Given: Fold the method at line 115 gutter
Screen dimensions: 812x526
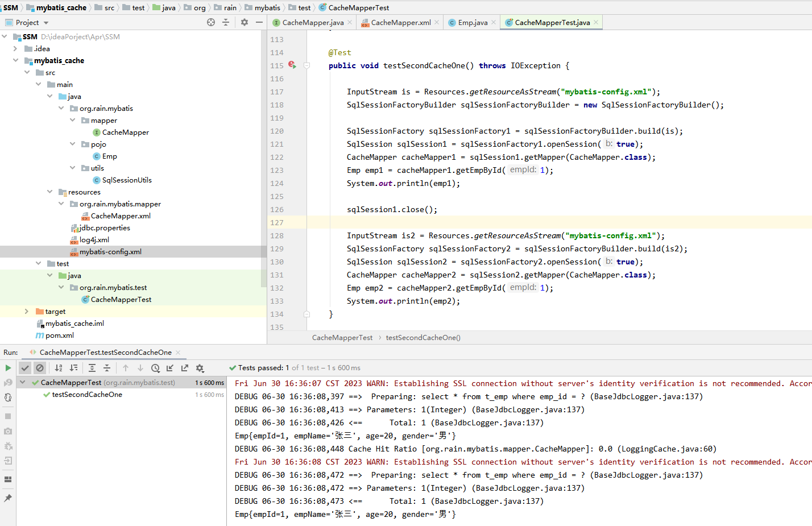Looking at the screenshot, I should (307, 65).
